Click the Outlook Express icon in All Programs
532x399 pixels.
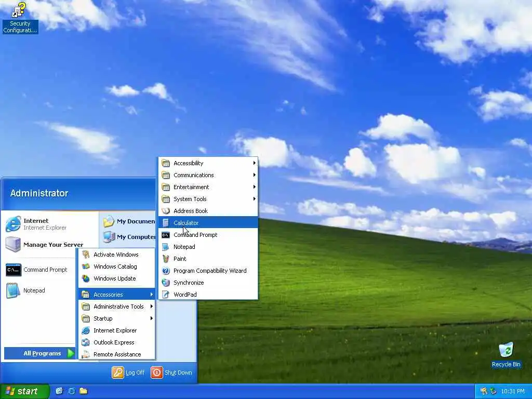click(x=86, y=342)
